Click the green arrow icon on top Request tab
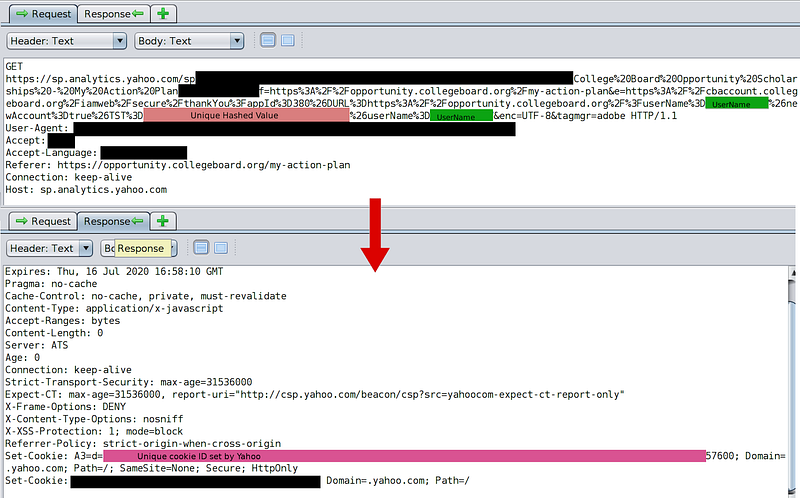This screenshot has width=800, height=498. (x=22, y=14)
